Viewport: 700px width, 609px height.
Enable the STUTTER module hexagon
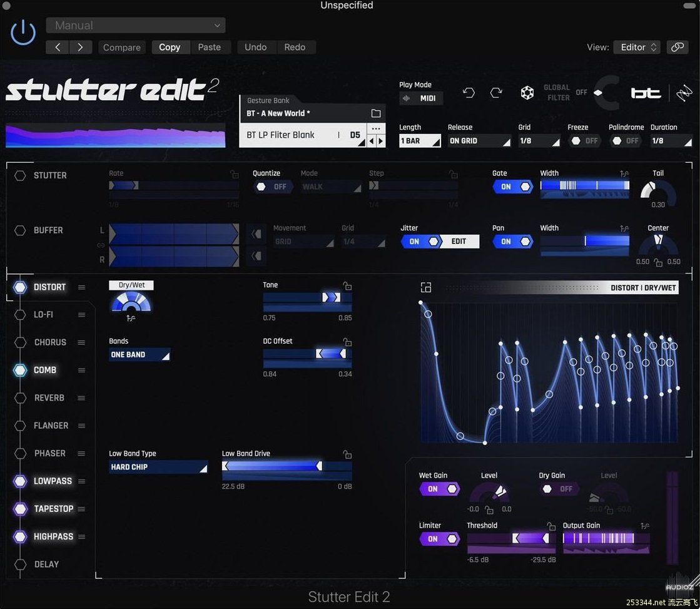click(20, 176)
